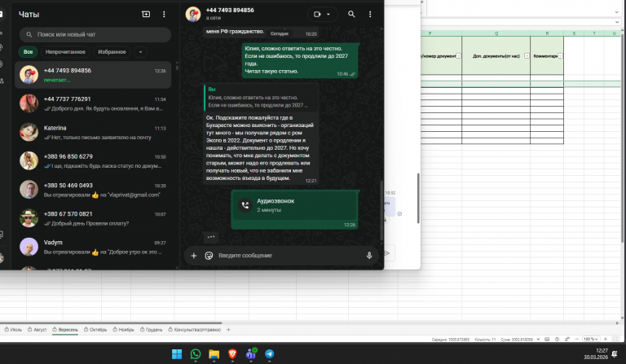The image size is (626, 364).
Task: Add a new sheet with the plus button
Action: pos(228,330)
